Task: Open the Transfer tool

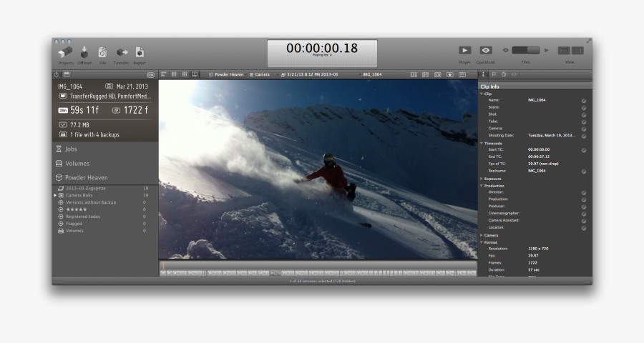Action: pyautogui.click(x=122, y=52)
